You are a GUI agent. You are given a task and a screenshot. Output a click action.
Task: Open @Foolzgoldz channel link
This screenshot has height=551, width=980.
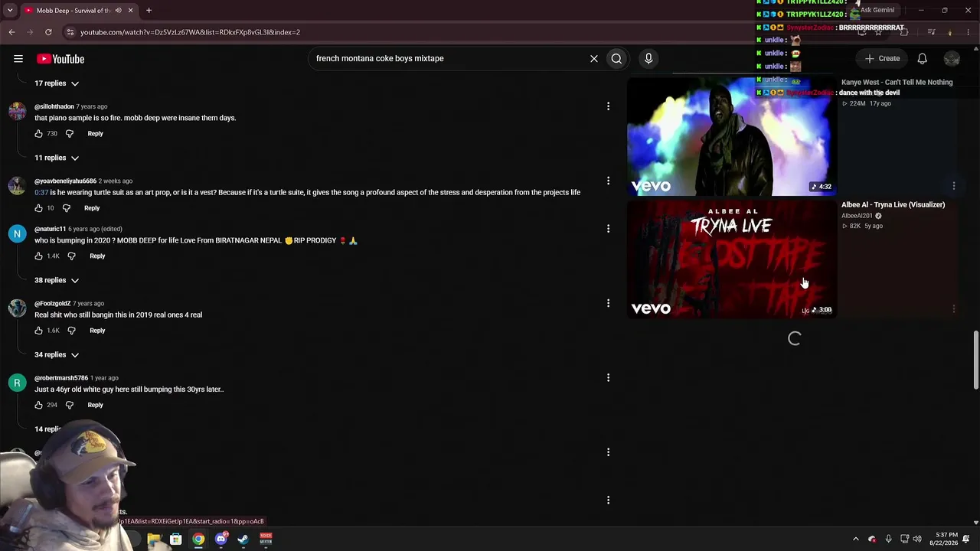53,304
